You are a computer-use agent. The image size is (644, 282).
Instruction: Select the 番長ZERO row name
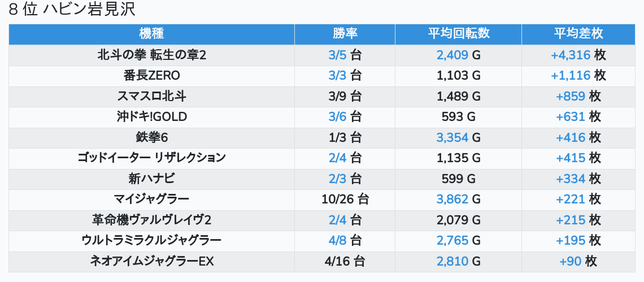point(151,75)
